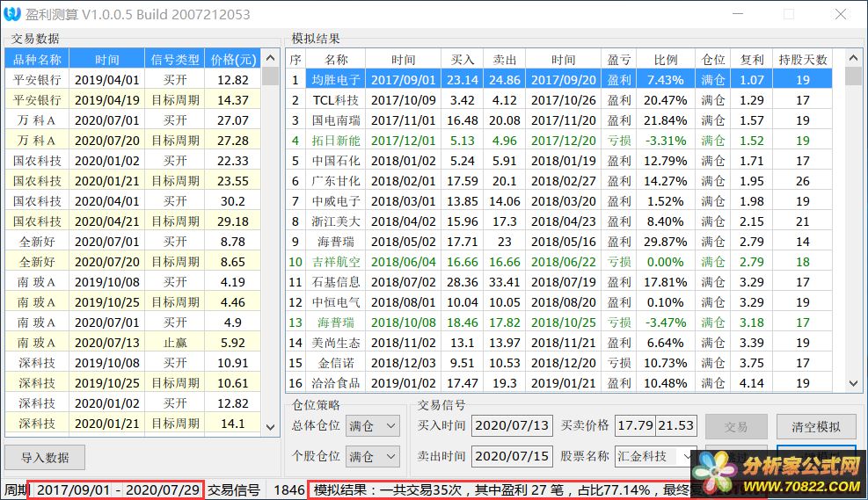Select result row 美尚生态
This screenshot has width=868, height=500.
point(559,343)
